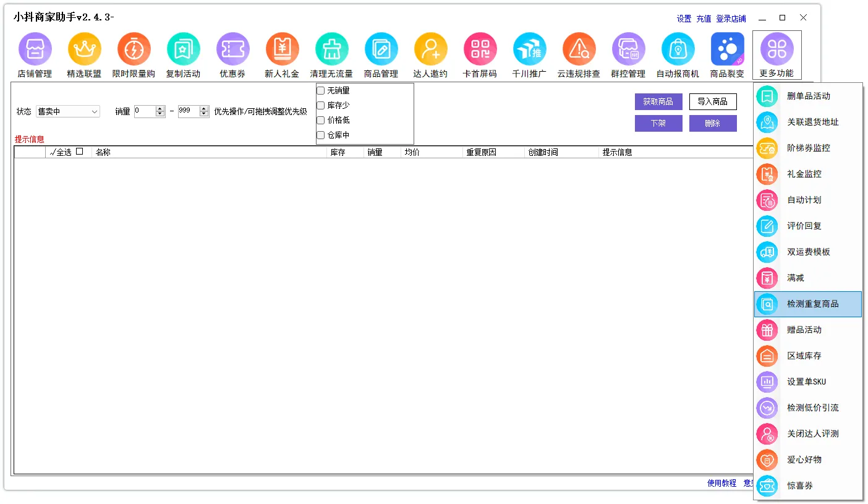Enable the 无销量 checkbox
This screenshot has height=504, width=868.
coord(321,90)
